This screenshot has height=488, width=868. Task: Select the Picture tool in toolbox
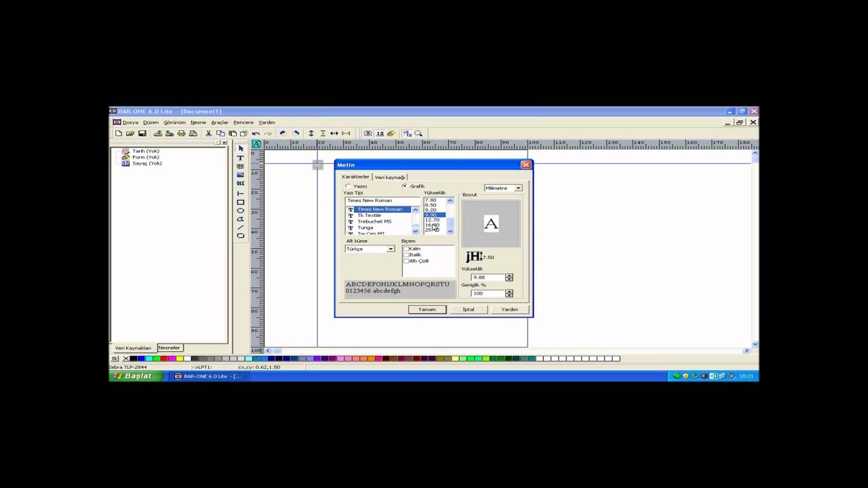pos(241,175)
